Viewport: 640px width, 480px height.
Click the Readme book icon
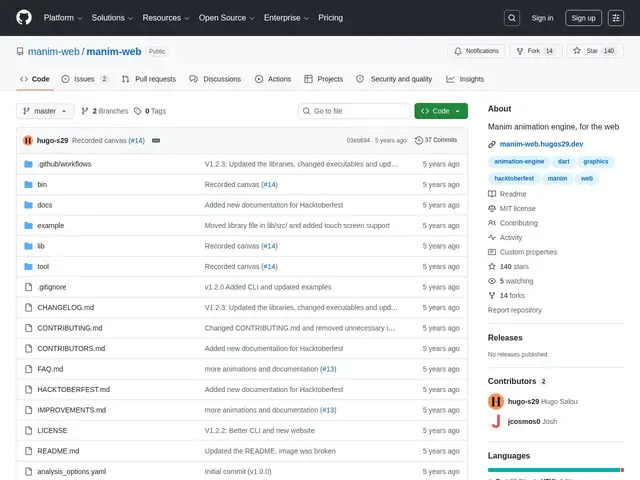click(492, 194)
